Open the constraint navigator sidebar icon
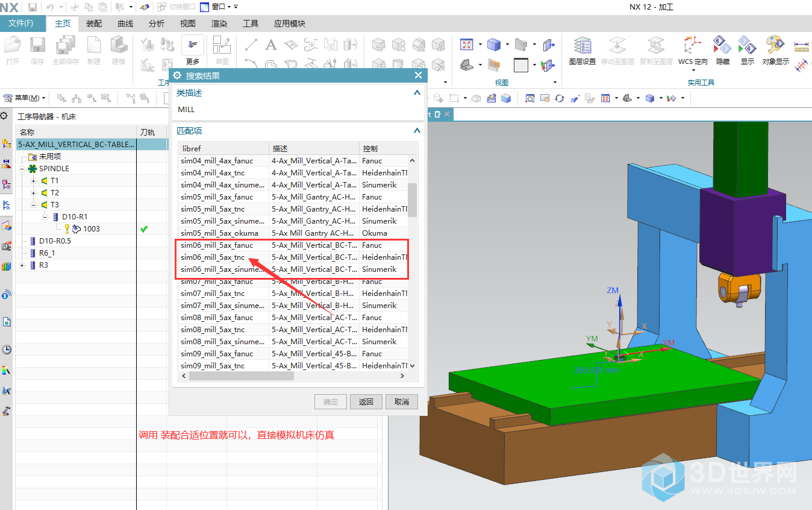Screen dimensions: 812x510 pyautogui.click(x=7, y=164)
